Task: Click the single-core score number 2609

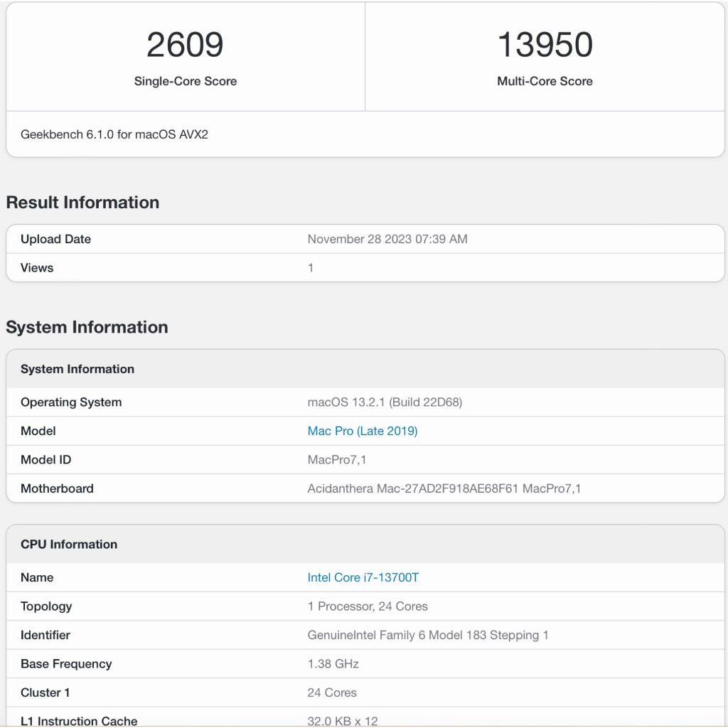Action: pyautogui.click(x=185, y=45)
